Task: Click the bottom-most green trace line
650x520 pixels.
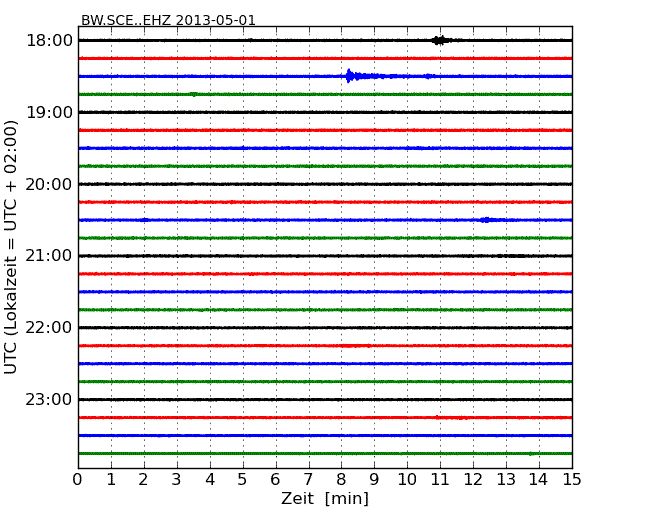Action: click(325, 453)
